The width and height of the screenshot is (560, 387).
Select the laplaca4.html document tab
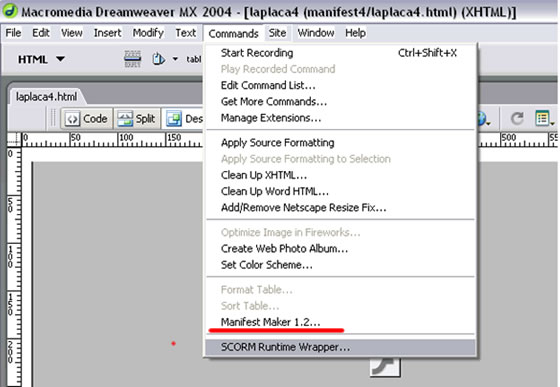(46, 97)
